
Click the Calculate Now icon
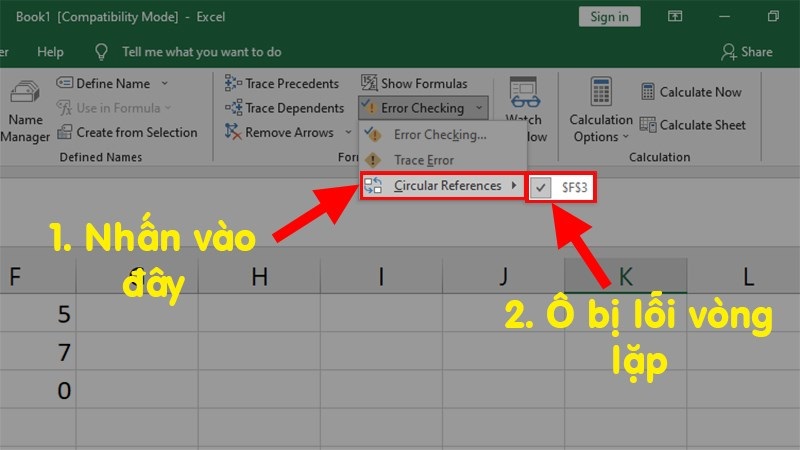(647, 92)
